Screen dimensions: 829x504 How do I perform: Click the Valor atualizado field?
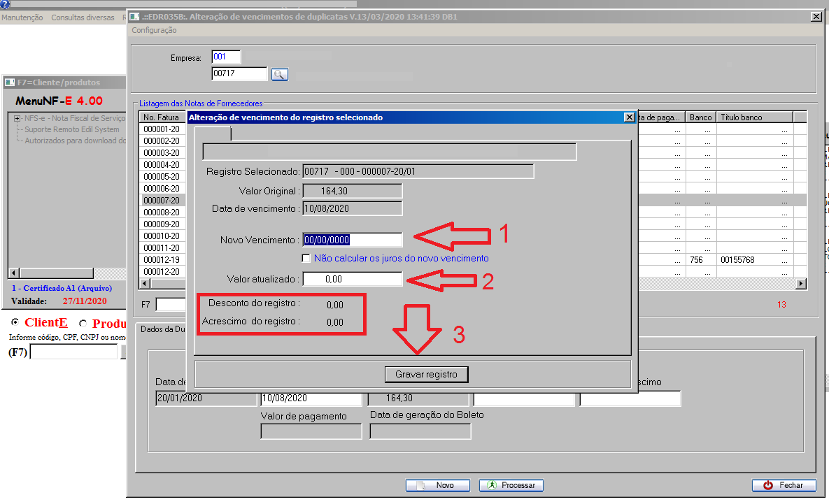point(352,279)
